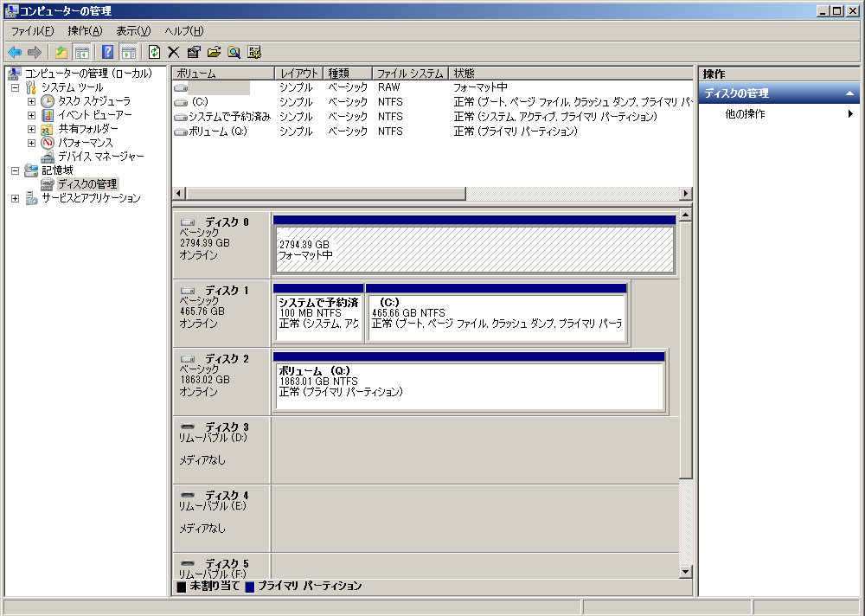Sort by the 状態 column header
Viewport: 865px width, 616px height.
[x=571, y=74]
